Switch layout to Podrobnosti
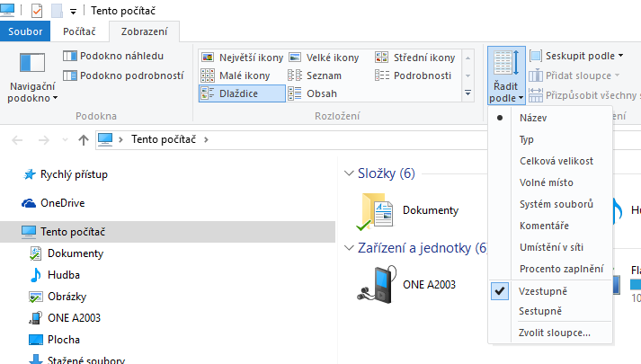641x364 pixels. [x=382, y=75]
